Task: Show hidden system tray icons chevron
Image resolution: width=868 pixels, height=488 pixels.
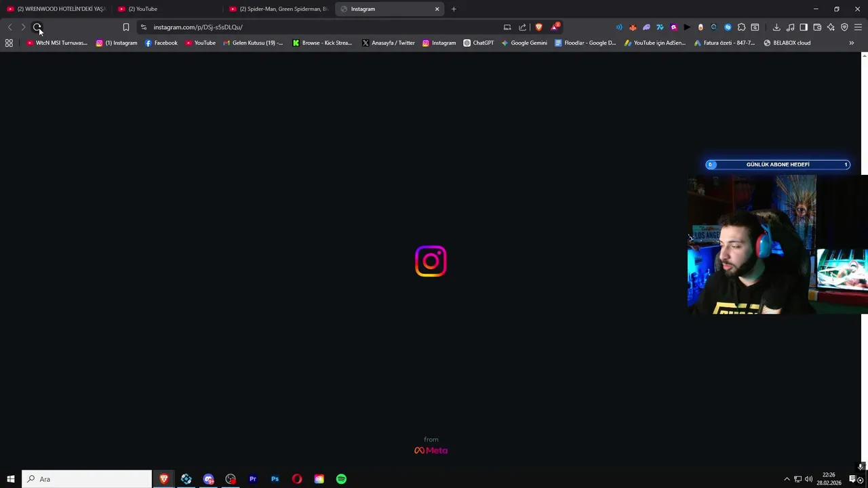Action: click(x=787, y=479)
